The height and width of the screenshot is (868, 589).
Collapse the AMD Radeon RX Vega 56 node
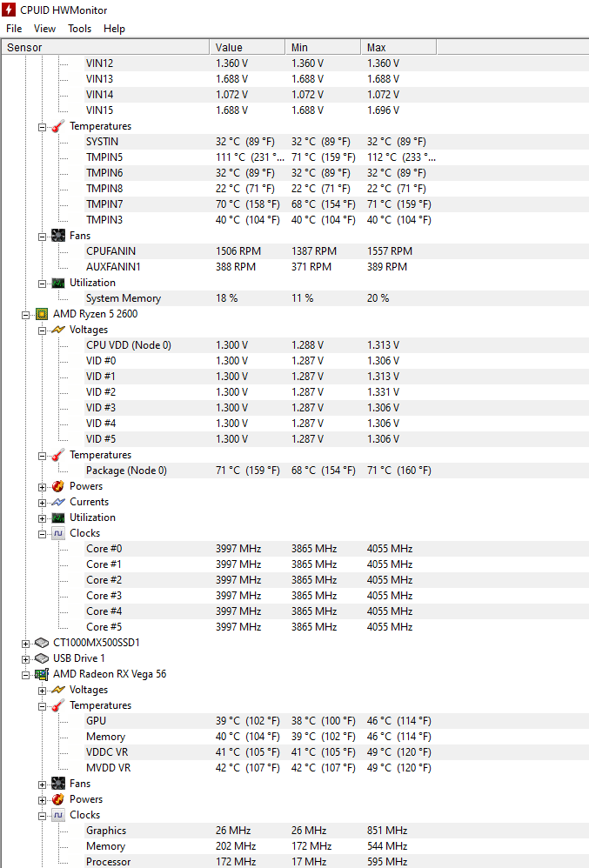(x=25, y=675)
